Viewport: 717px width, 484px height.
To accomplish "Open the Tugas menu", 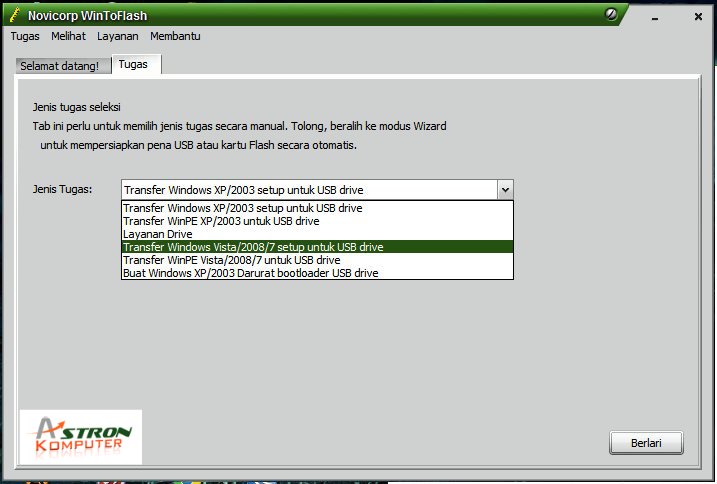I will tap(25, 36).
